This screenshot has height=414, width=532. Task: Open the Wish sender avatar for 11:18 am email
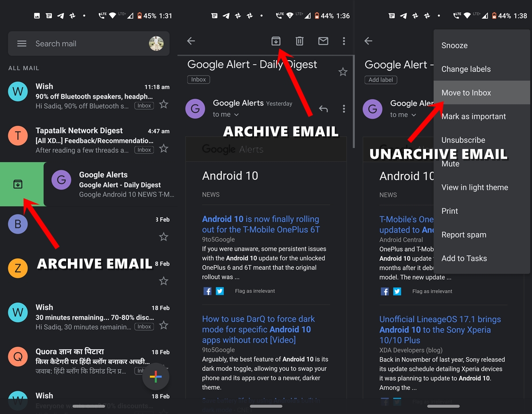[x=18, y=92]
